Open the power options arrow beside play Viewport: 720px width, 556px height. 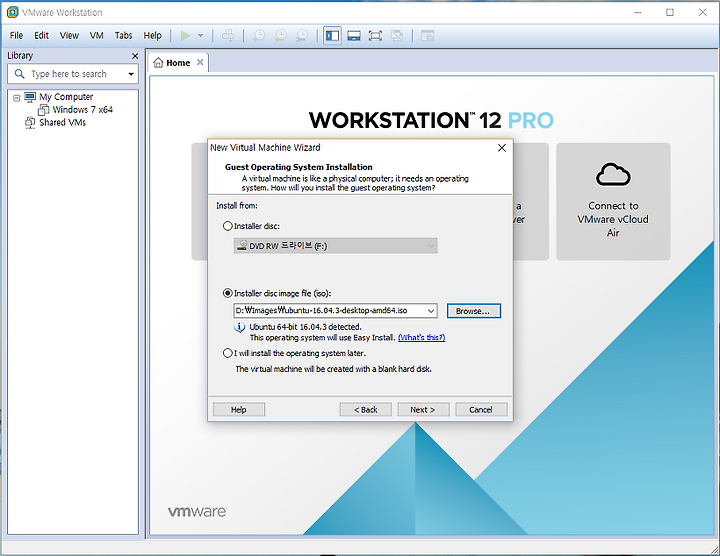200,35
